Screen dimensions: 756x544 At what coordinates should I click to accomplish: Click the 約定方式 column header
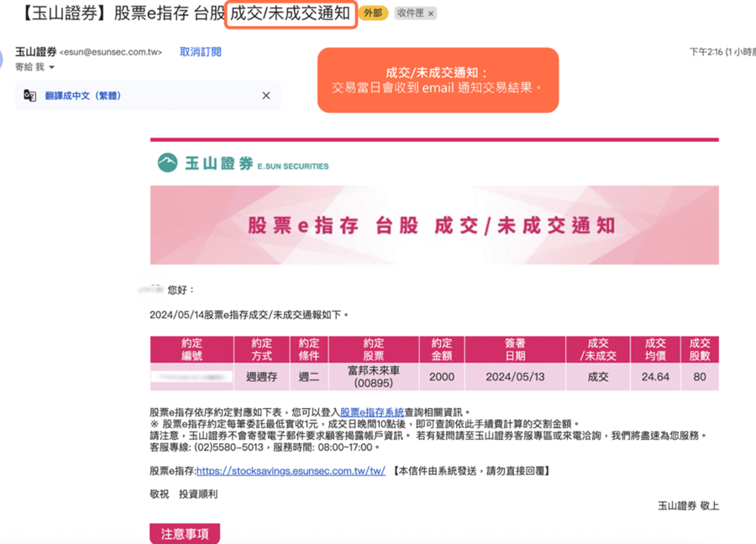[x=262, y=349]
